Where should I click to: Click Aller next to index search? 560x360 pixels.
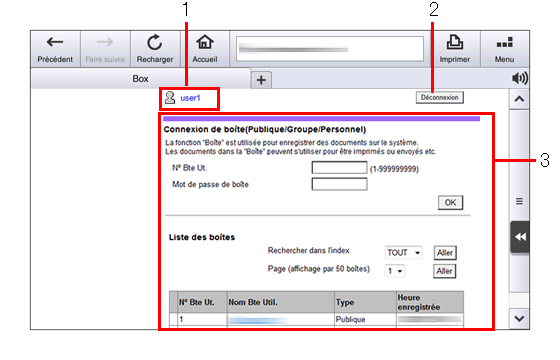[x=445, y=252]
